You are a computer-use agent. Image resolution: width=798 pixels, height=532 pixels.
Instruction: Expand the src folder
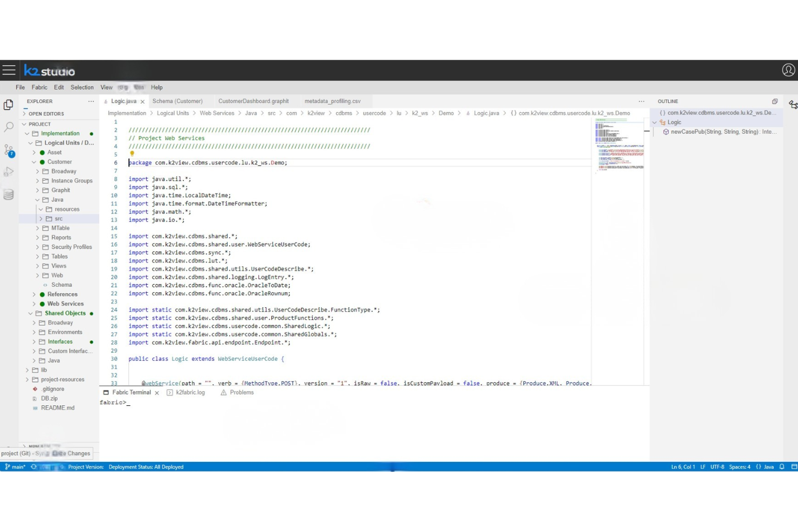[40, 219]
